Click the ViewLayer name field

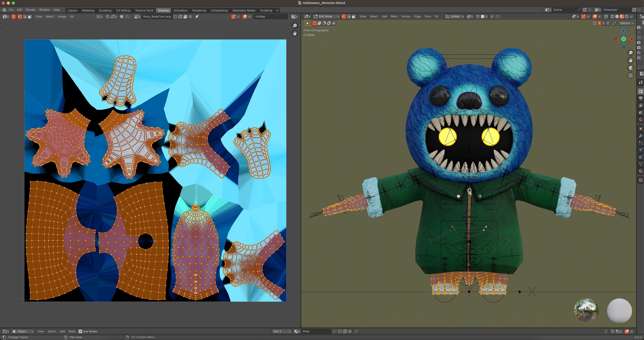point(616,10)
